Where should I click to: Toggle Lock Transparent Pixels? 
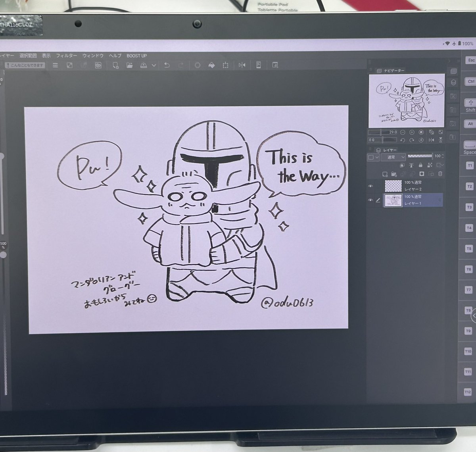[x=430, y=165]
